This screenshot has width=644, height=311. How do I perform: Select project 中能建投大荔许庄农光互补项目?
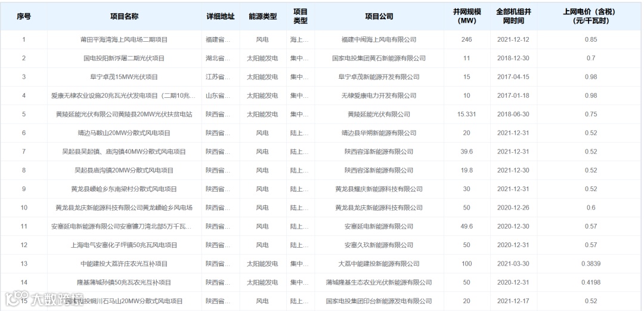(124, 264)
